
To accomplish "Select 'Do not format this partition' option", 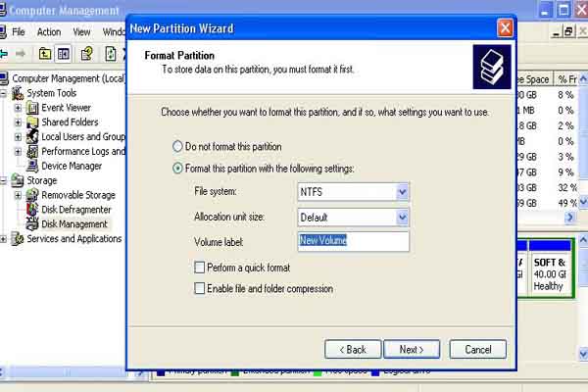I will pyautogui.click(x=177, y=146).
